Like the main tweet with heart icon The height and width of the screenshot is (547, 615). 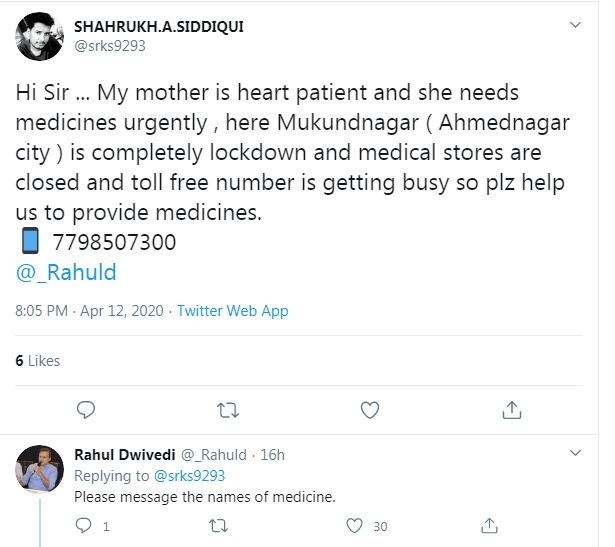(x=369, y=409)
